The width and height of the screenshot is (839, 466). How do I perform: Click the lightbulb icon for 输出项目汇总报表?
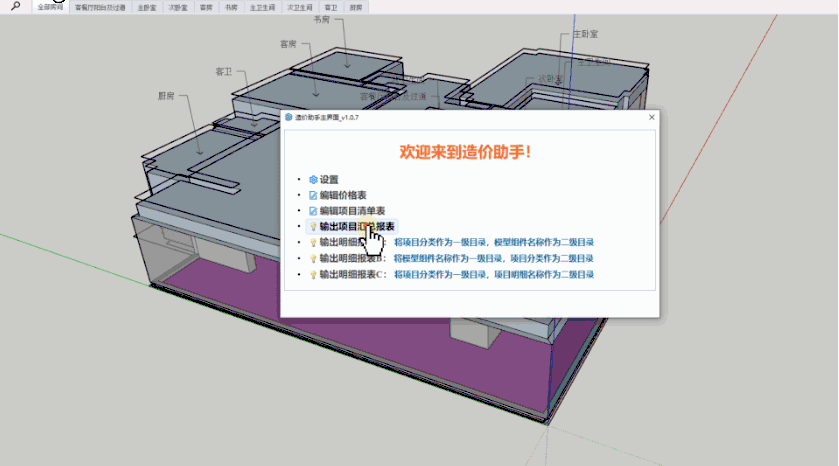point(313,227)
